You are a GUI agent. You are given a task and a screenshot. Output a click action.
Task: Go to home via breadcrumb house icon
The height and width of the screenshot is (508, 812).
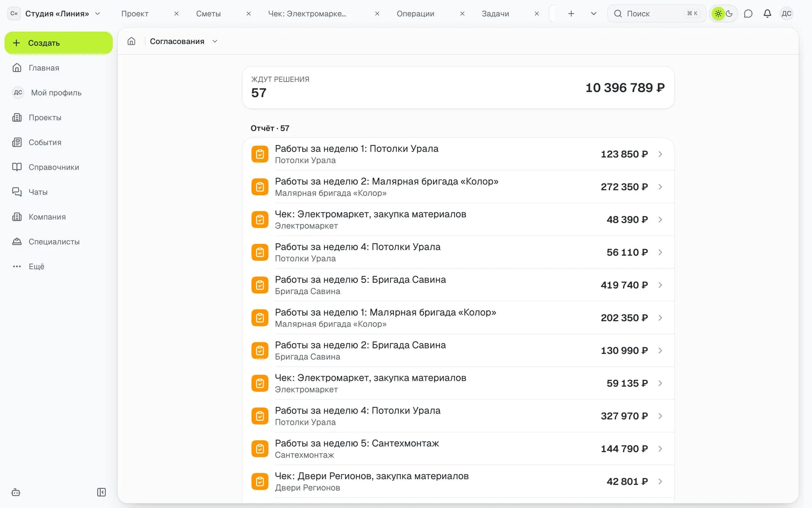[132, 41]
